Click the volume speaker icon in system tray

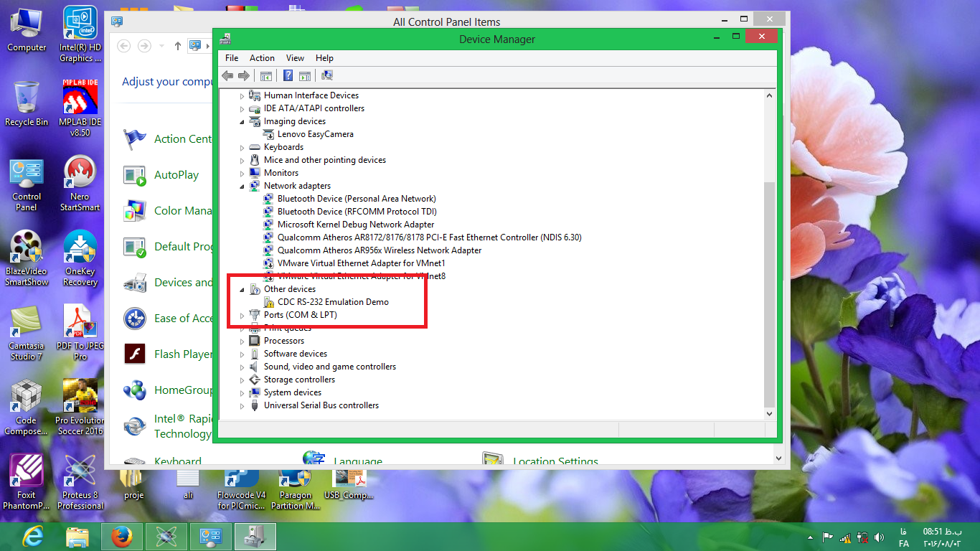pyautogui.click(x=880, y=537)
